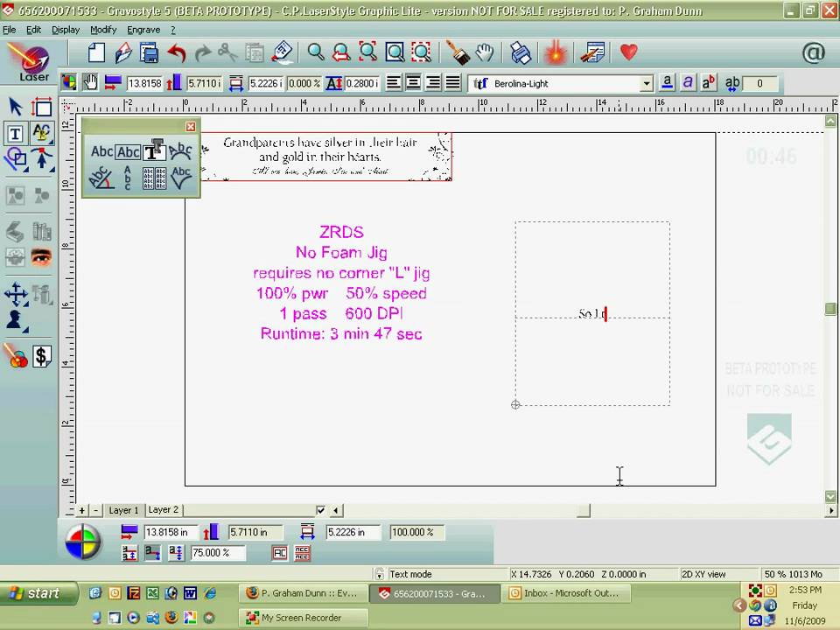
Task: Set text alignment to right
Action: pyautogui.click(x=433, y=83)
